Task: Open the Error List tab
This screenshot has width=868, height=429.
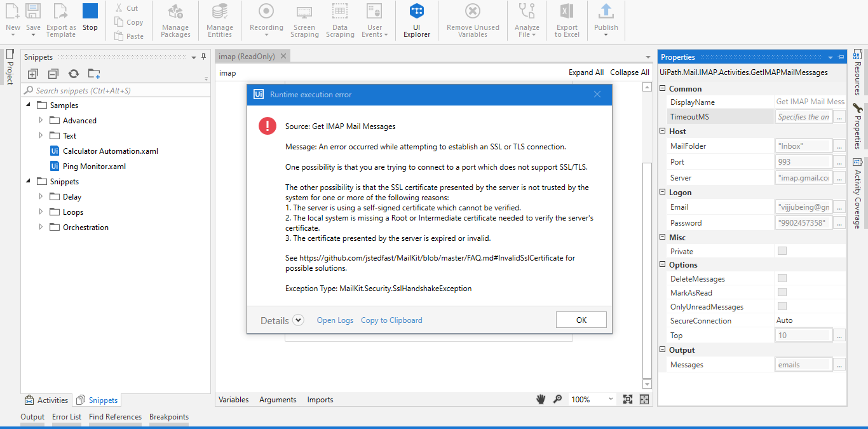Action: pos(67,417)
